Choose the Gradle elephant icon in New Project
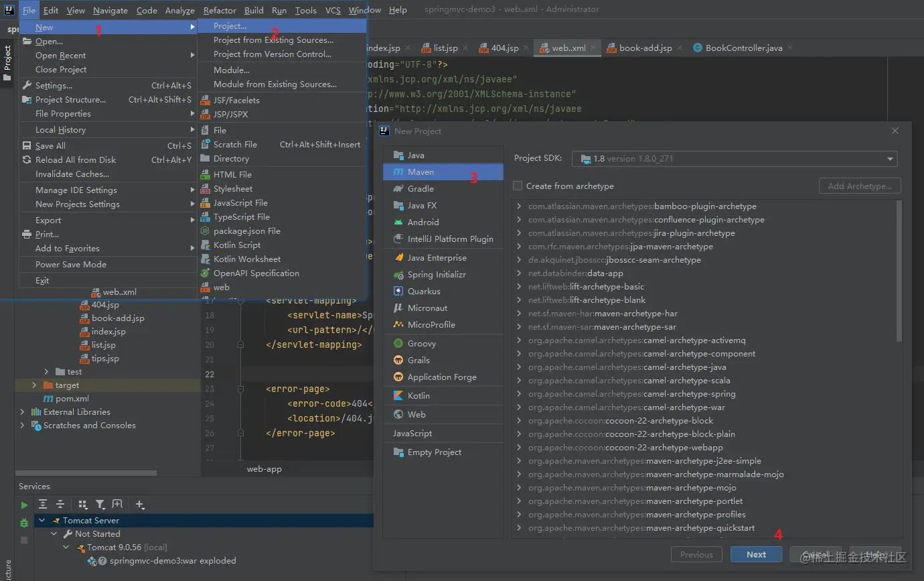 [398, 189]
